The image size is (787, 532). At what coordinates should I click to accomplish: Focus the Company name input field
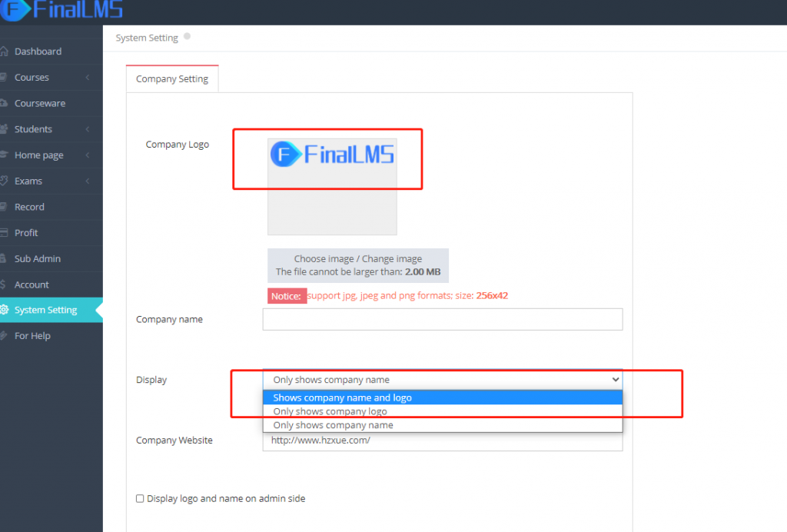click(x=443, y=319)
